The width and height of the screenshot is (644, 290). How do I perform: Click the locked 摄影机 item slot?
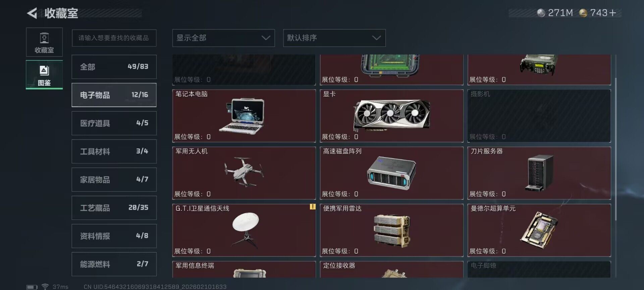539,116
